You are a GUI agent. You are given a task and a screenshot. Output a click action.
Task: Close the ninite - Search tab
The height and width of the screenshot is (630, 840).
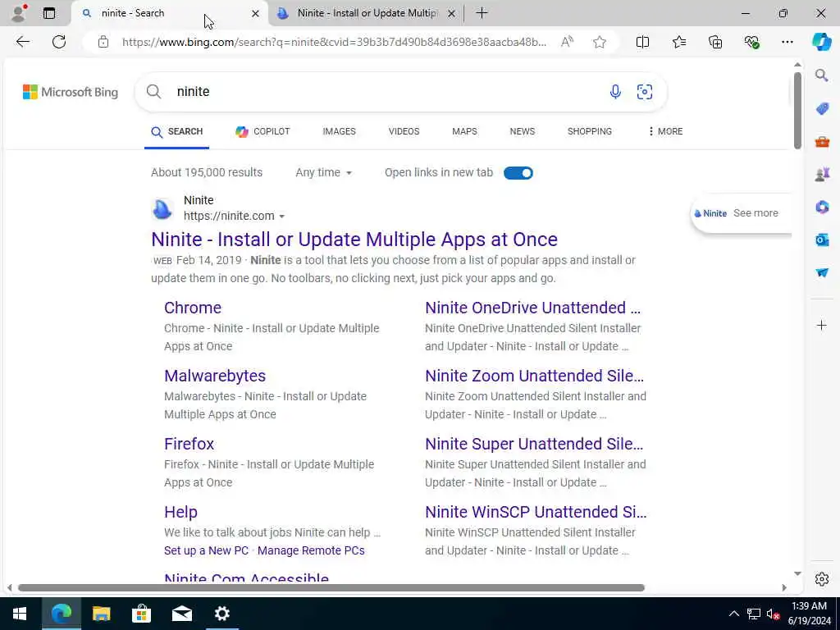256,13
